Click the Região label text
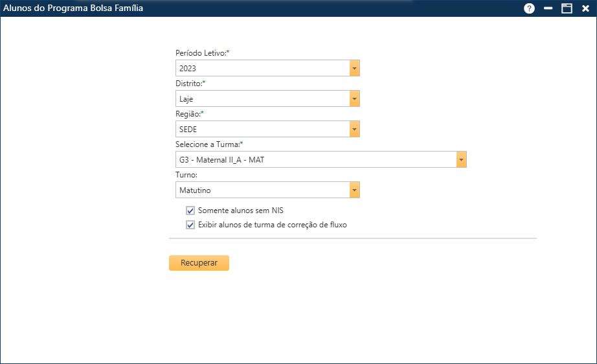Screen dimensions: 597x364 point(190,114)
